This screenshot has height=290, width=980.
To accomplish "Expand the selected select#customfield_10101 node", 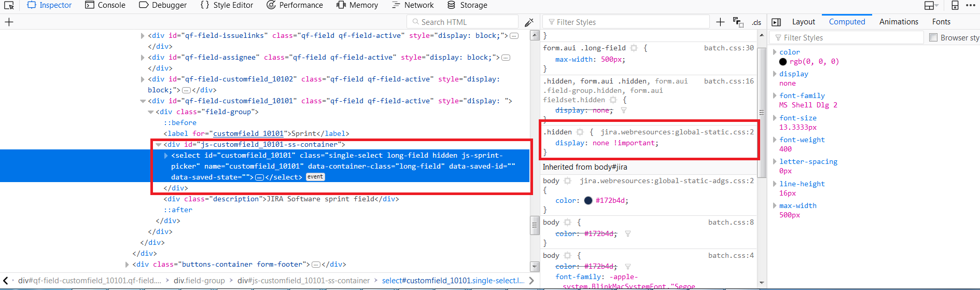I will [166, 156].
